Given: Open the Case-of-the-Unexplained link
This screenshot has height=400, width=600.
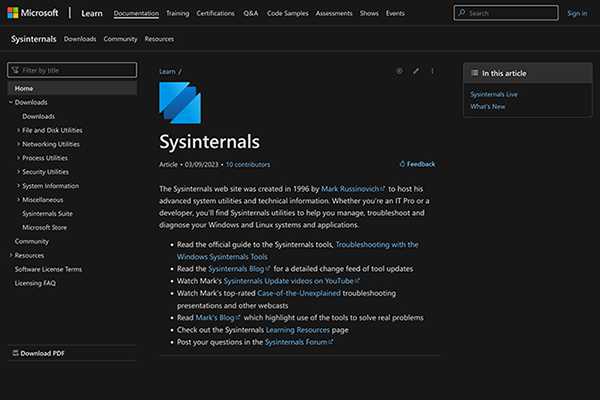Looking at the screenshot, I should pyautogui.click(x=299, y=293).
